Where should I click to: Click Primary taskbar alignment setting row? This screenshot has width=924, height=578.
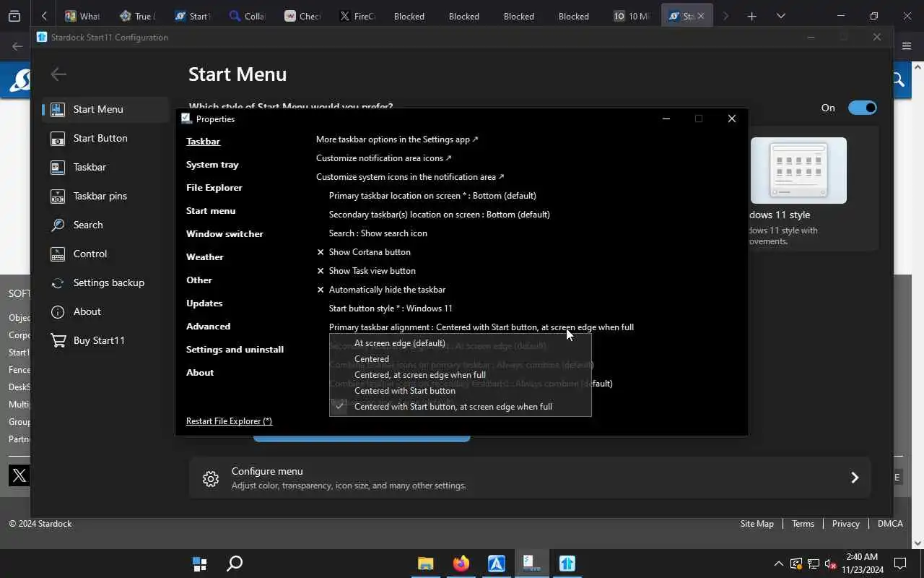(481, 327)
